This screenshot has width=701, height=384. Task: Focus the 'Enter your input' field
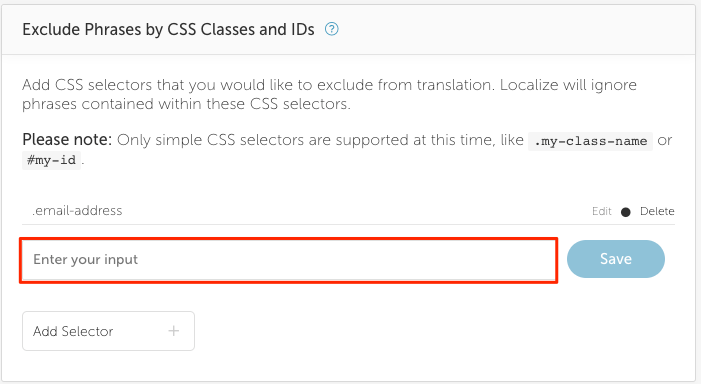[288, 260]
